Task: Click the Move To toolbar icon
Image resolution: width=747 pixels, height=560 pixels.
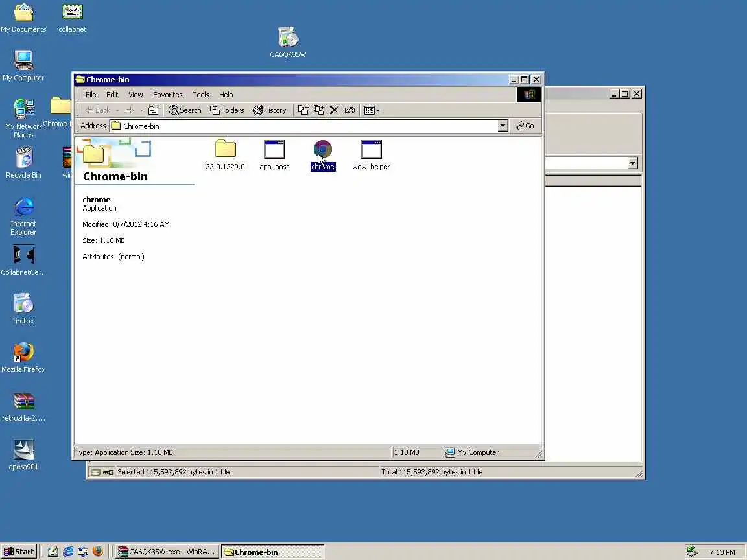Action: (x=303, y=110)
